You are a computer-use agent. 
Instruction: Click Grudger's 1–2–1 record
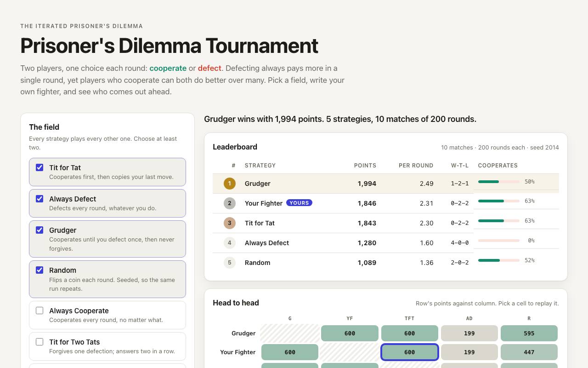460,184
